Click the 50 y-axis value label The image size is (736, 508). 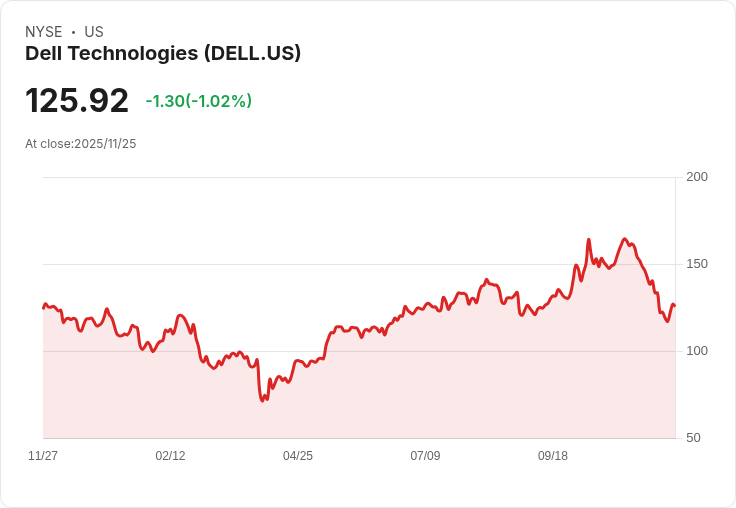[693, 438]
